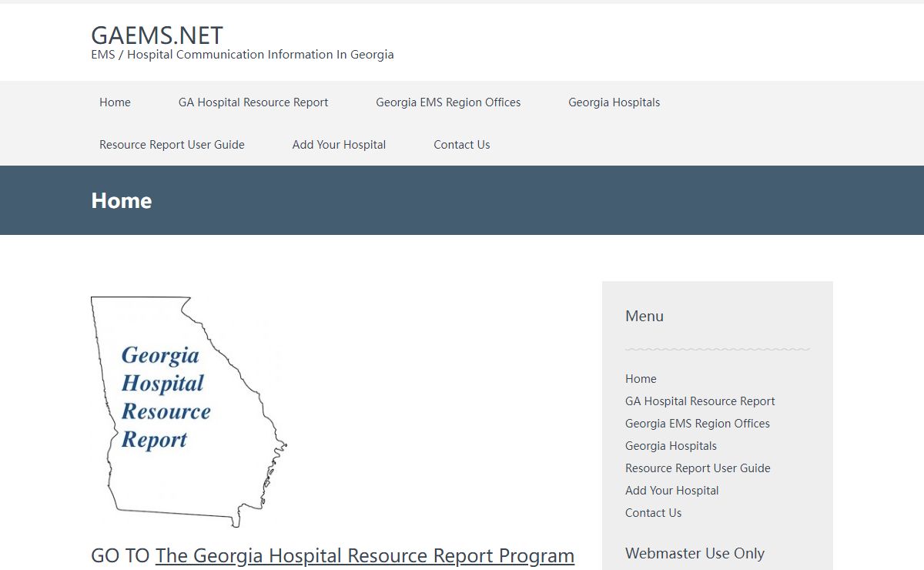924x570 pixels.
Task: Click the sidebar Menu heading
Action: (644, 316)
